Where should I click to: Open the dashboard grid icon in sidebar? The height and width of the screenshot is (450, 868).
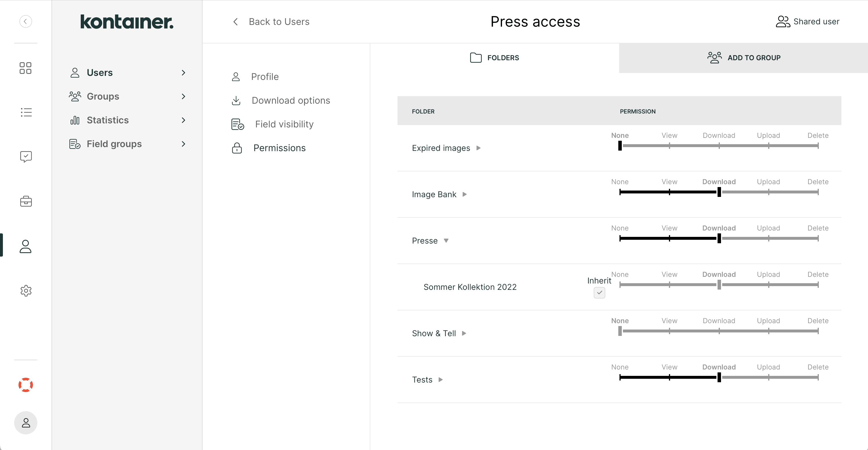(x=26, y=68)
